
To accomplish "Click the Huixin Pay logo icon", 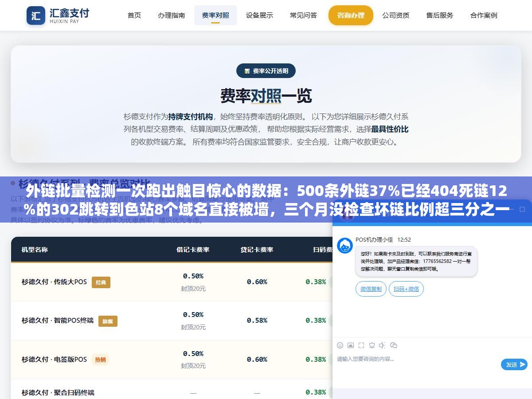I will click(36, 16).
